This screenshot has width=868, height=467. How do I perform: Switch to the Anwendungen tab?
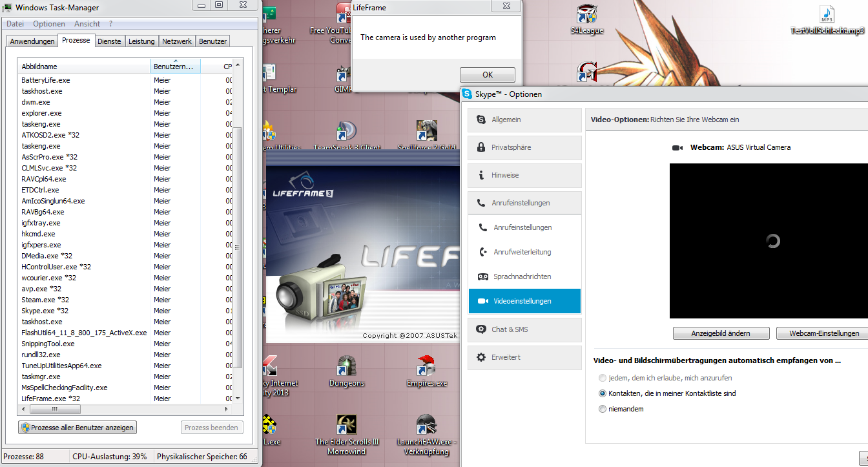pos(32,41)
